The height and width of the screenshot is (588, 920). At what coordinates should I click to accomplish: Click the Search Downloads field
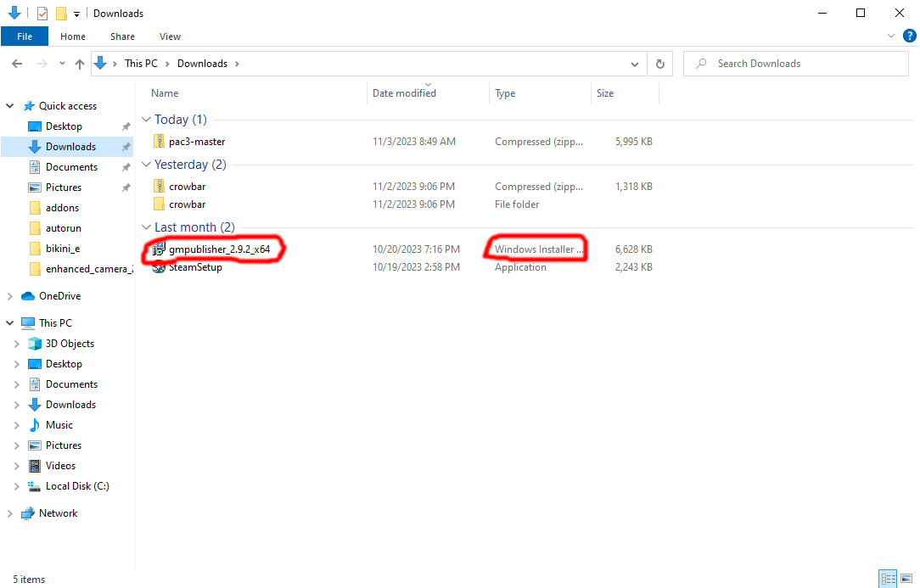(x=796, y=64)
